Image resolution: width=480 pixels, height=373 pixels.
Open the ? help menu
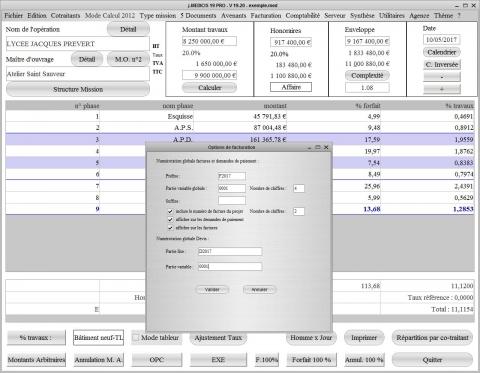coord(459,16)
